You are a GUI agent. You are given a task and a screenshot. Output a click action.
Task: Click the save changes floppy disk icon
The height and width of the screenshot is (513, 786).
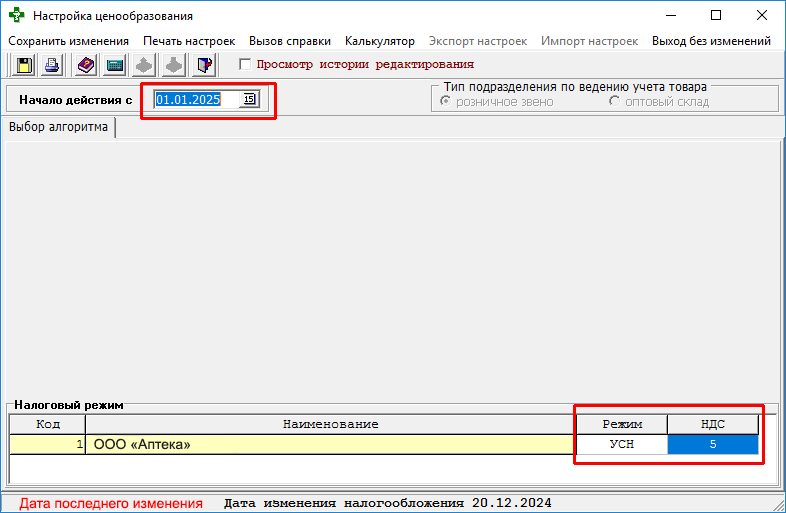coord(21,65)
